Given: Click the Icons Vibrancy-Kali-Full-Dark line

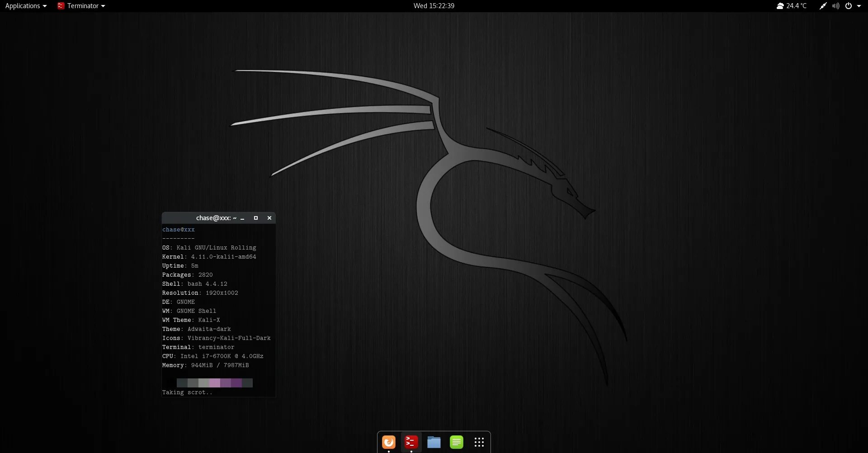Looking at the screenshot, I should [x=217, y=338].
